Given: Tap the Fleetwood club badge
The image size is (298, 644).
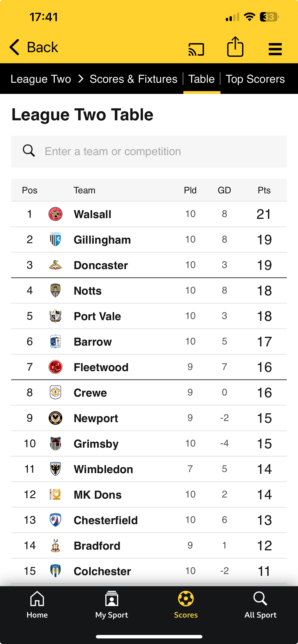Looking at the screenshot, I should (x=55, y=367).
